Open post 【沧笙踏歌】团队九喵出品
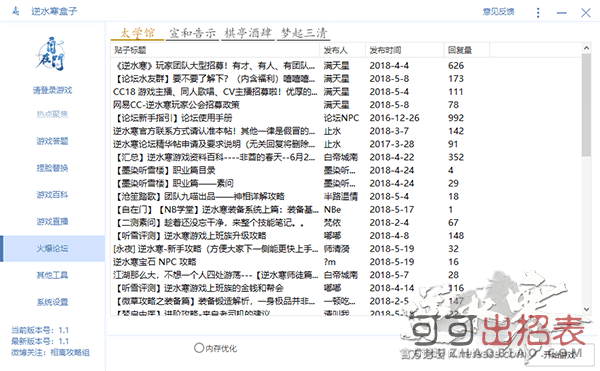Viewport: 600px width, 371px height. coord(199,197)
